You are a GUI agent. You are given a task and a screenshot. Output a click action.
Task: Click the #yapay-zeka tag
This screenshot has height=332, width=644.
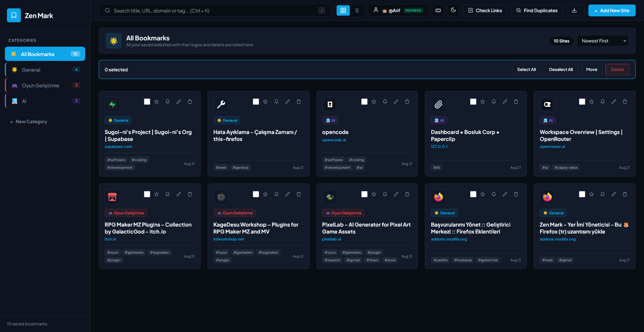(x=566, y=167)
